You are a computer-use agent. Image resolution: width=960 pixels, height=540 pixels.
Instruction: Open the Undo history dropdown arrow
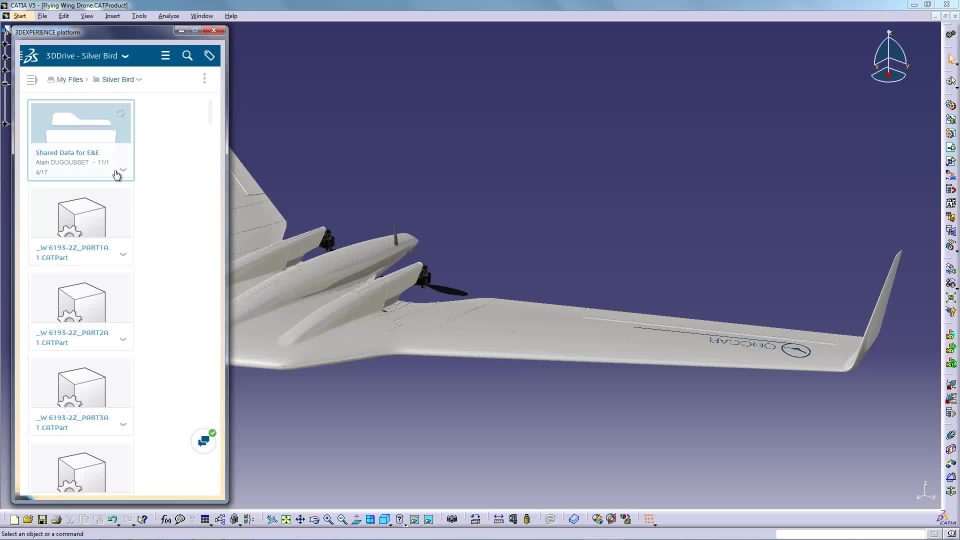coord(118,524)
